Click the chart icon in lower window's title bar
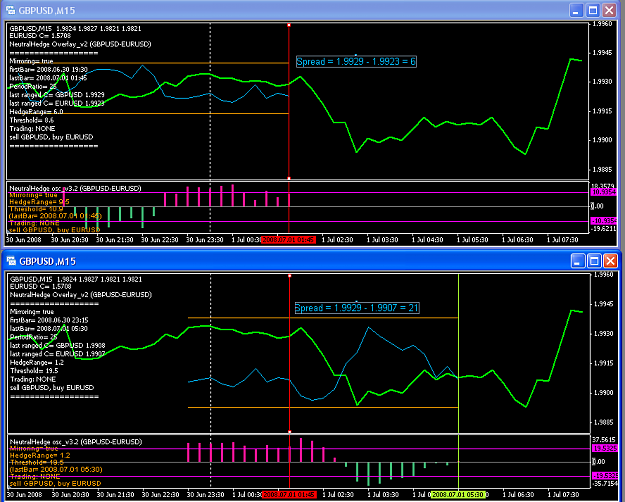This screenshot has width=625, height=502. [11, 261]
